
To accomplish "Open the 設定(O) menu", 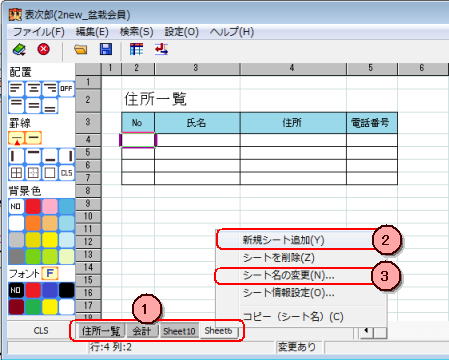I will click(x=182, y=32).
